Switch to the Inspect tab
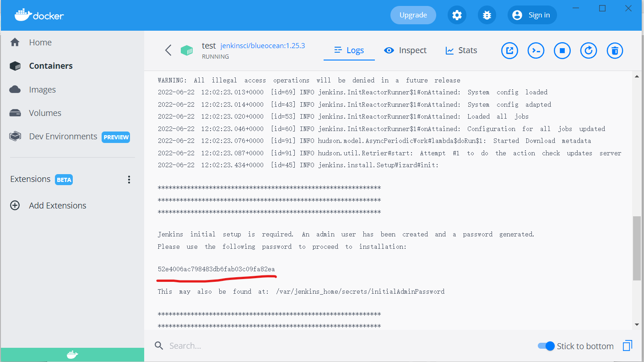Viewport: 644px width, 362px height. pos(405,50)
